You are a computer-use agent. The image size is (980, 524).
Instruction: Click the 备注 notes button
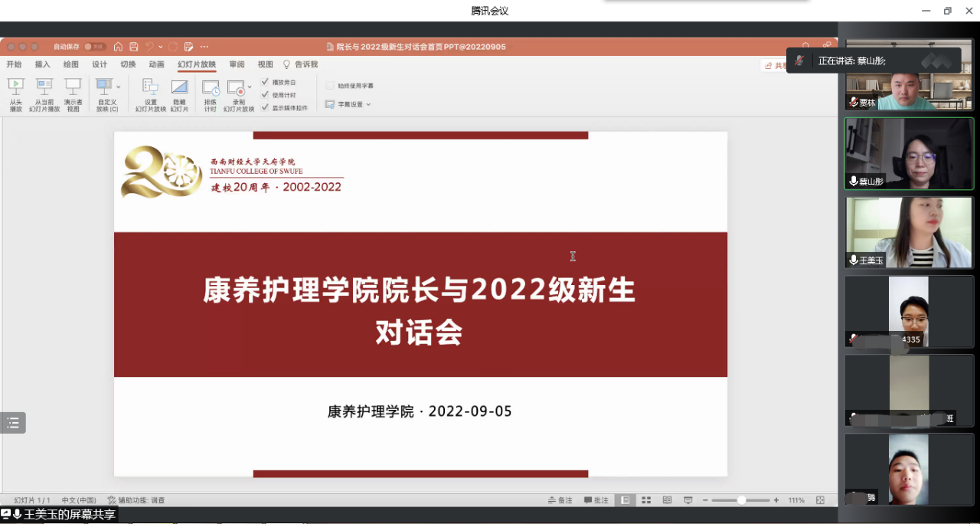[560, 500]
